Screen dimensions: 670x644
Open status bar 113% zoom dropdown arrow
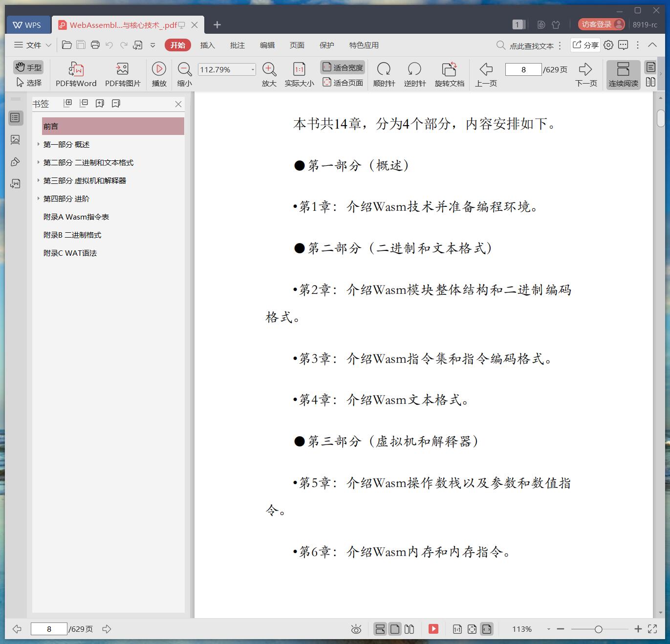[x=548, y=629]
